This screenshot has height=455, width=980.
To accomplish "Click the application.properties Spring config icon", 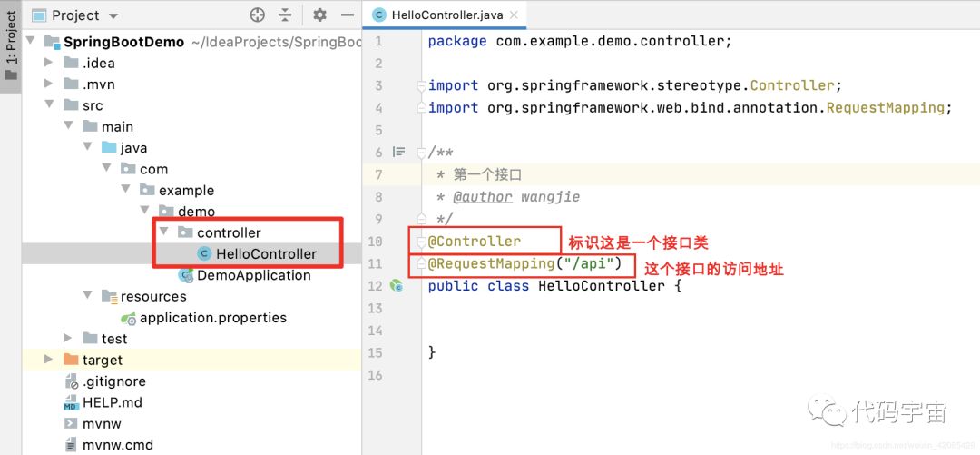I will click(x=129, y=318).
